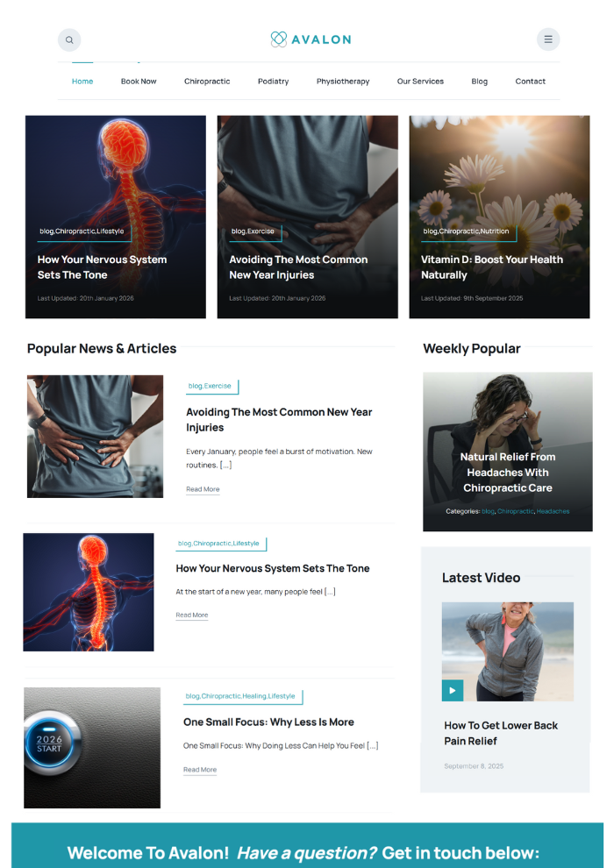Click One Small Focus: Why Less Is More
The image size is (614, 868).
click(x=268, y=722)
